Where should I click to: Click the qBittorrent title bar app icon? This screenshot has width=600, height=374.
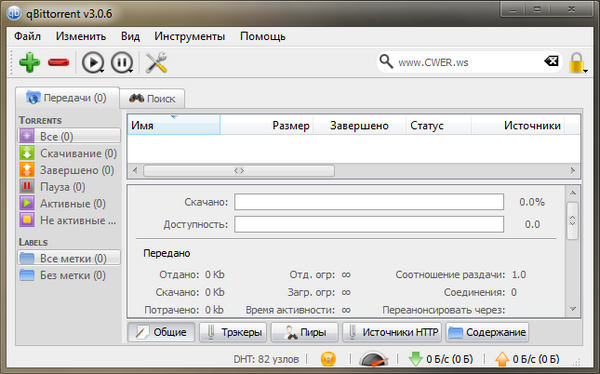(x=14, y=13)
